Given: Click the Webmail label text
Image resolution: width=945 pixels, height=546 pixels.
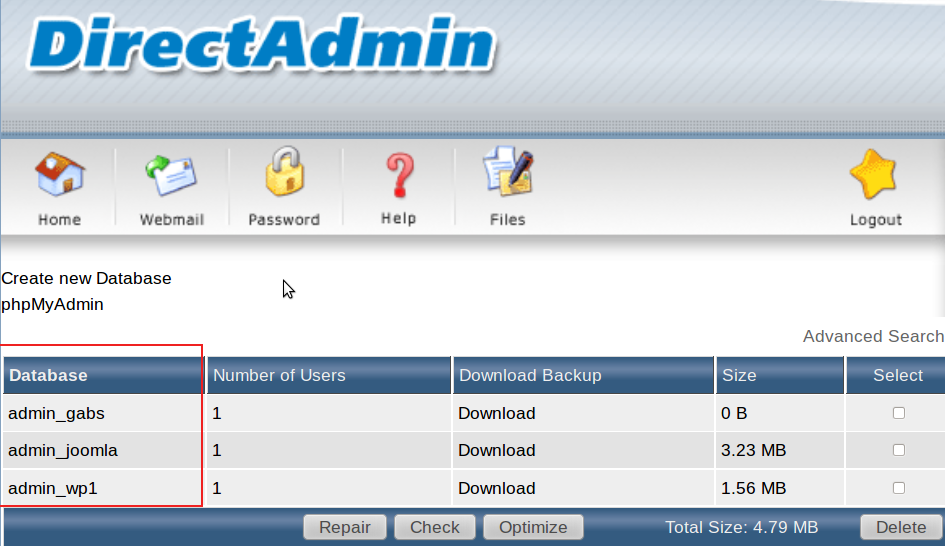Looking at the screenshot, I should [x=172, y=220].
